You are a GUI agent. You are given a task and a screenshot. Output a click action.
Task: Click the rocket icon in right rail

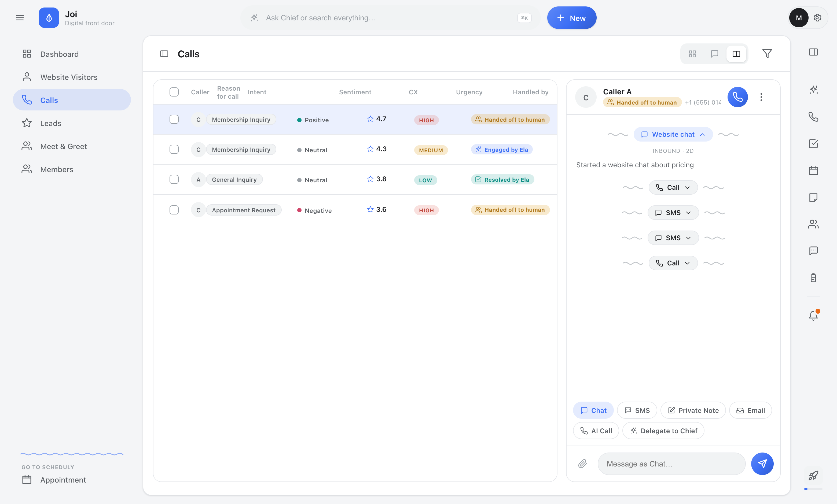click(x=813, y=476)
